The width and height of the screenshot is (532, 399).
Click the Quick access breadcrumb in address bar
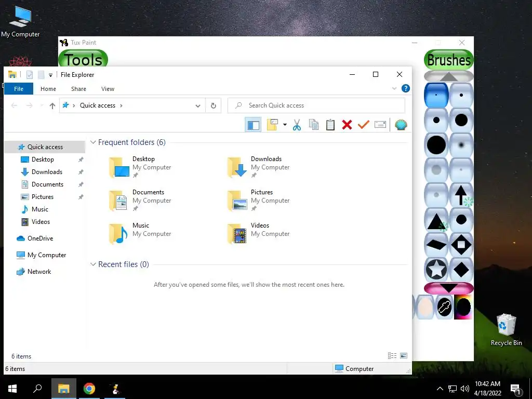tap(97, 105)
